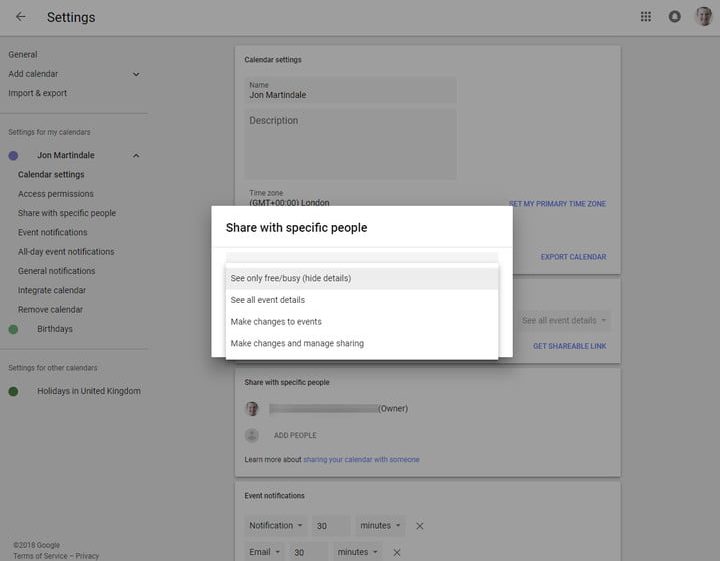Go back using the arrow beside Settings
The height and width of the screenshot is (561, 720).
[x=20, y=17]
